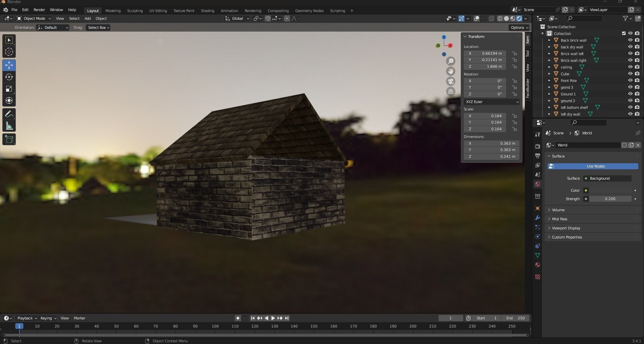This screenshot has height=344, width=644.
Task: Hide Back brick wall with eye icon
Action: (630, 40)
